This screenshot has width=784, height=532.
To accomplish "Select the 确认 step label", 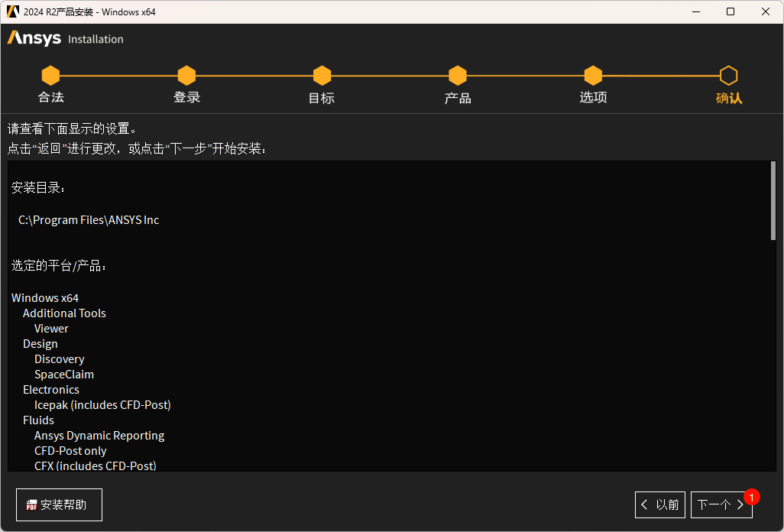I will click(x=729, y=98).
